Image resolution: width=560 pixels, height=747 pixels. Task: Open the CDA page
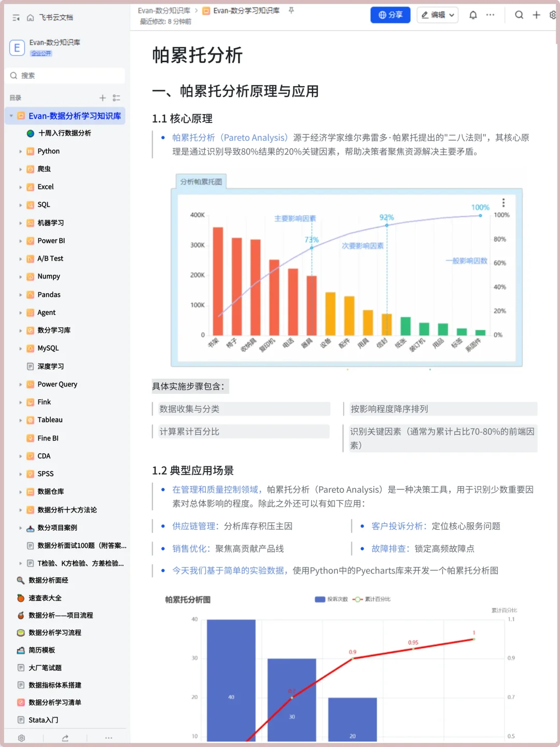pyautogui.click(x=44, y=456)
